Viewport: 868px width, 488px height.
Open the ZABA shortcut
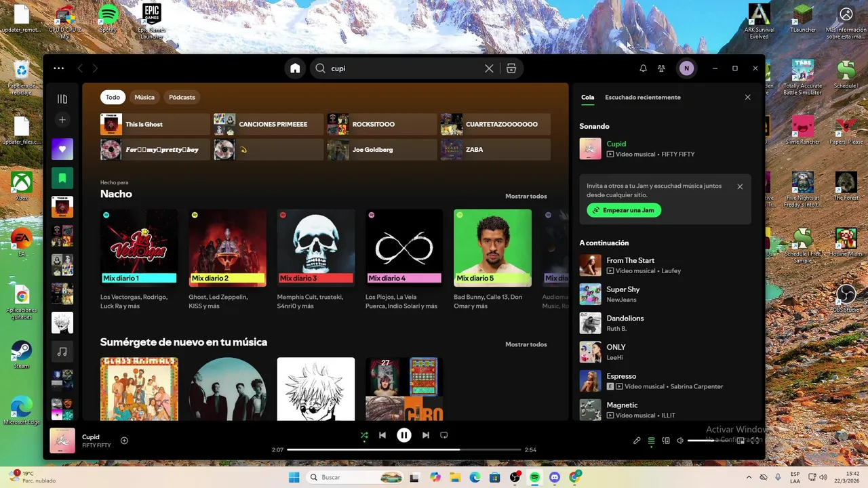coord(495,150)
